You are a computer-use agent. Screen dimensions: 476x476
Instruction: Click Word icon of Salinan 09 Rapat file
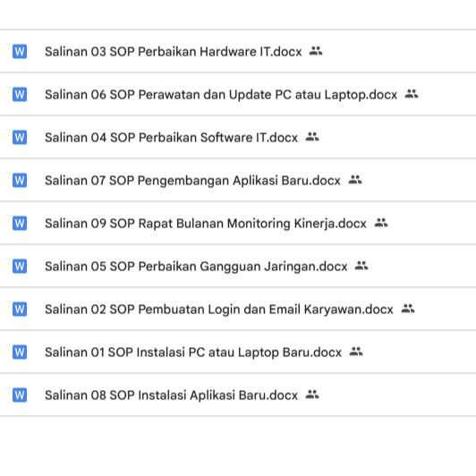point(20,223)
